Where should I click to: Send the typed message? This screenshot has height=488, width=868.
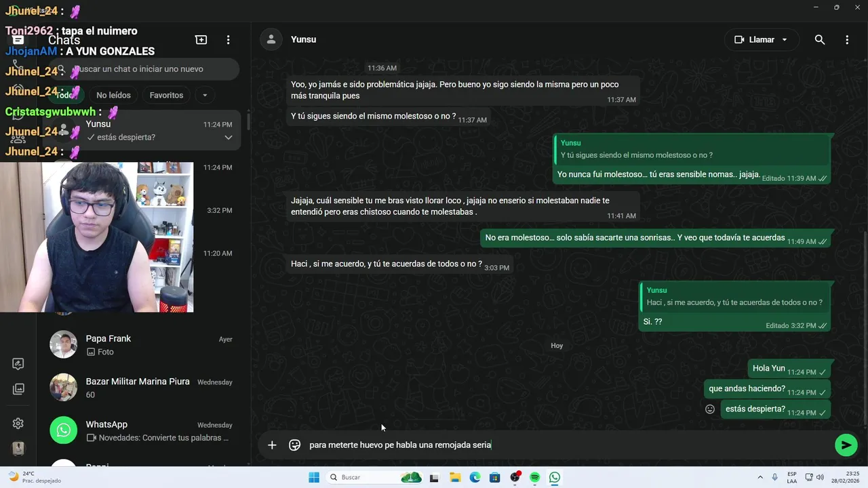tap(846, 445)
